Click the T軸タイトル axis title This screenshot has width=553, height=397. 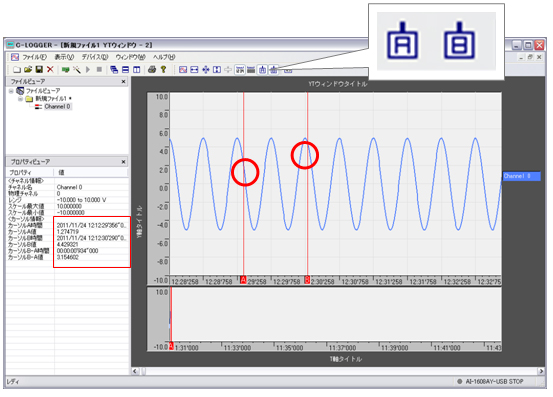click(346, 359)
